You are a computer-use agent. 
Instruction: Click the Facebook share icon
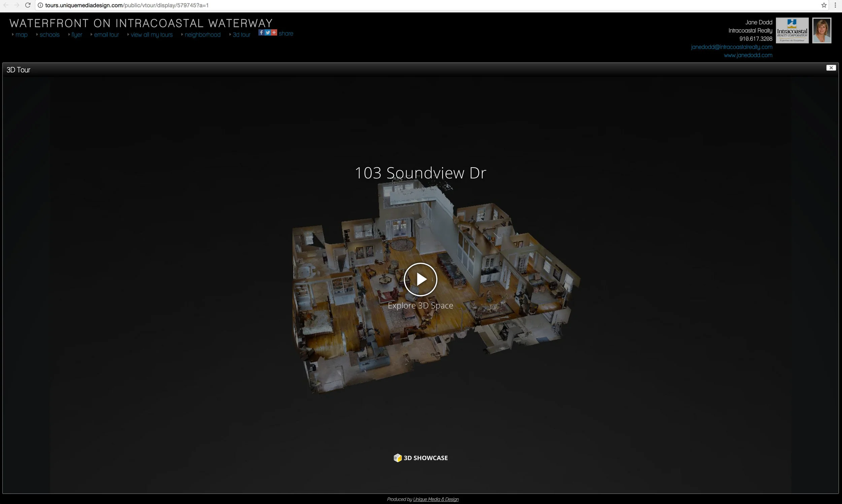click(261, 33)
